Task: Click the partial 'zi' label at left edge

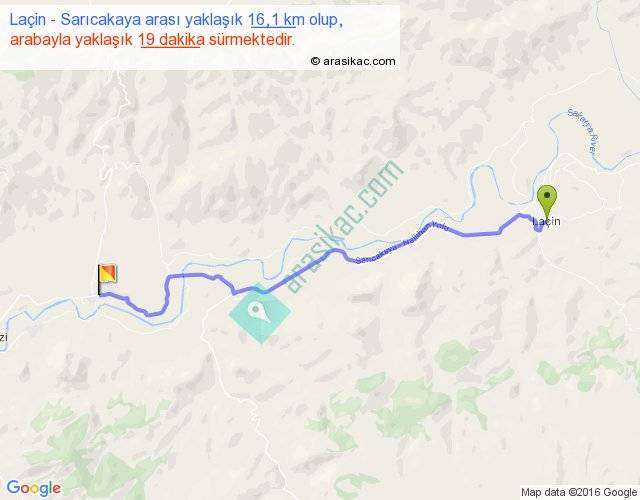Action: coord(3,337)
